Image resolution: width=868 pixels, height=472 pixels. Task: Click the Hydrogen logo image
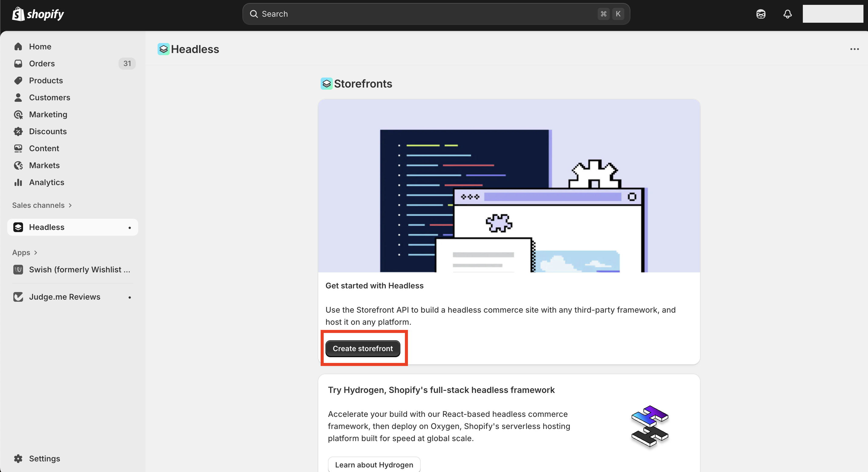pos(649,427)
